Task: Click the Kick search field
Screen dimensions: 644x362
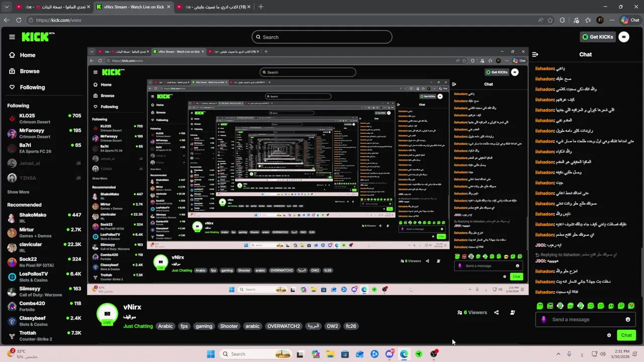Action: click(x=322, y=37)
